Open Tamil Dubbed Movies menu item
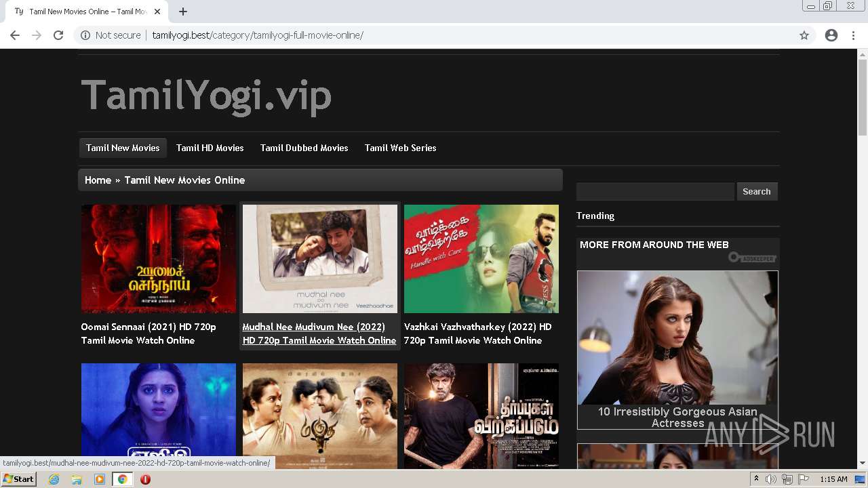The image size is (868, 488). pos(304,148)
